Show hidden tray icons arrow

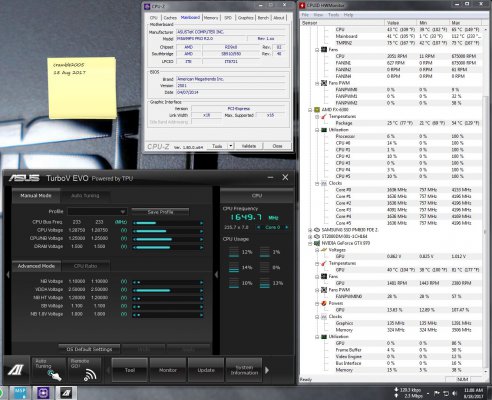428,393
